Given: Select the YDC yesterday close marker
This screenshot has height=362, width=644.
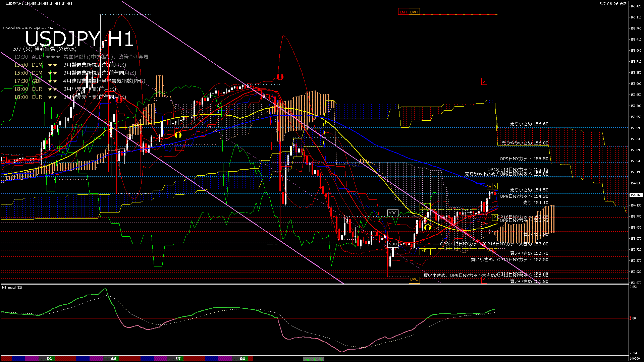Looking at the screenshot, I should click(392, 213).
